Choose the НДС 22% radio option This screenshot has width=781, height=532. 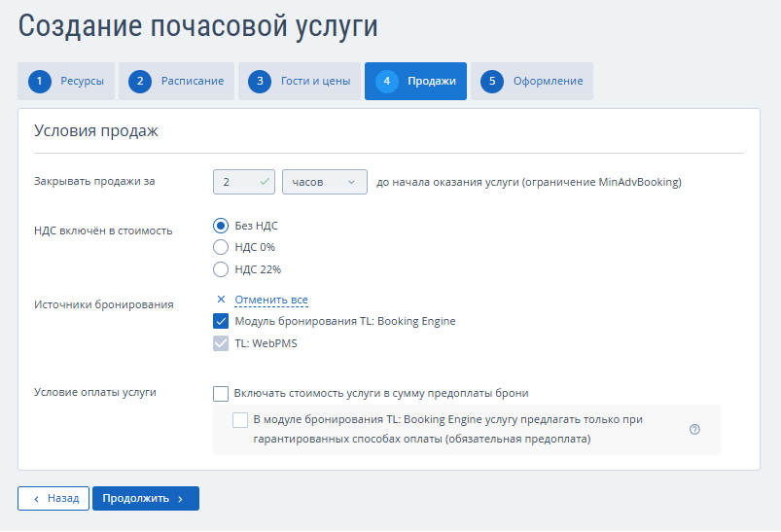click(x=221, y=269)
